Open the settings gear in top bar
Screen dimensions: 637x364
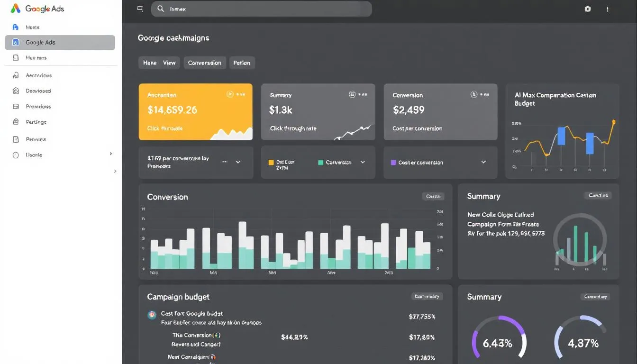pyautogui.click(x=587, y=9)
